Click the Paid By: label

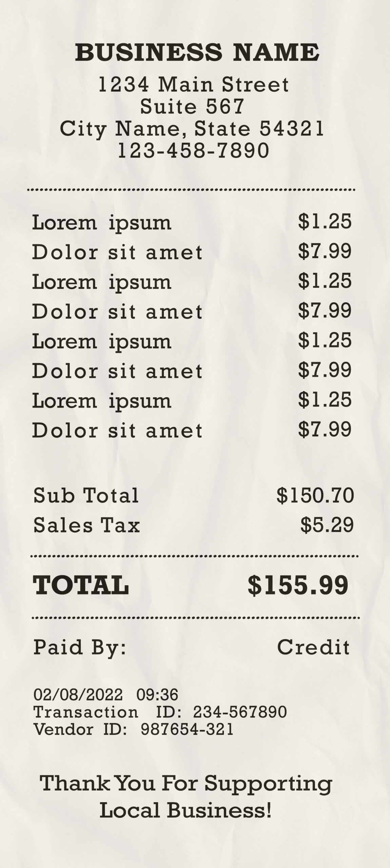[80, 648]
